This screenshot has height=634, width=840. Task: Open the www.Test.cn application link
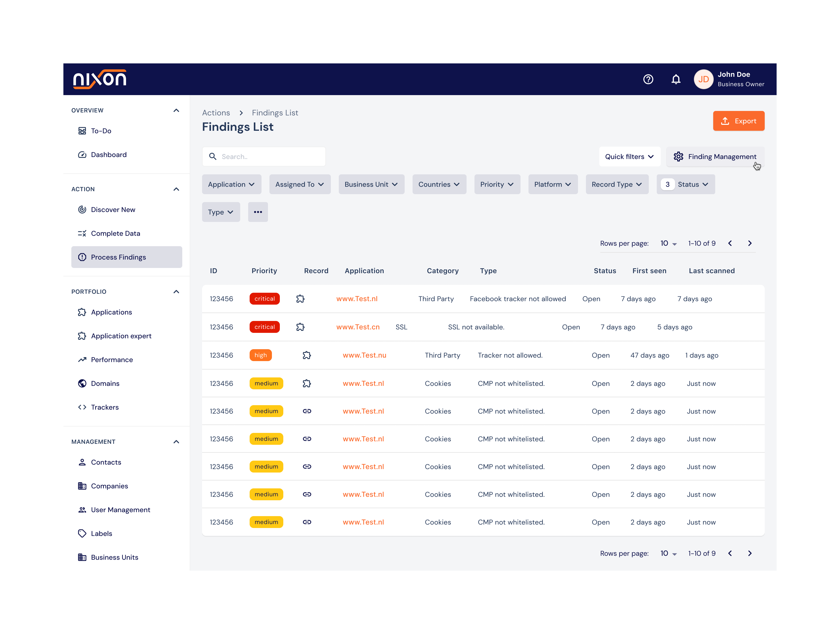(x=358, y=327)
